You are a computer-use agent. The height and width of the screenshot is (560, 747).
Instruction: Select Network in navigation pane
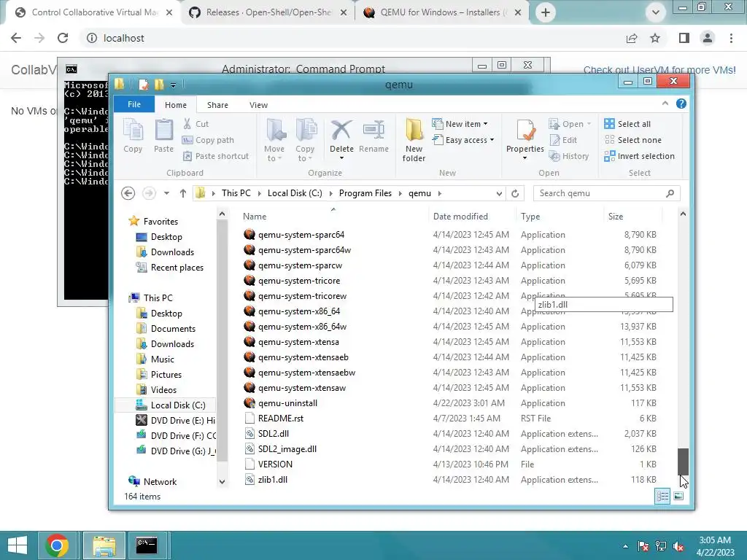[160, 481]
